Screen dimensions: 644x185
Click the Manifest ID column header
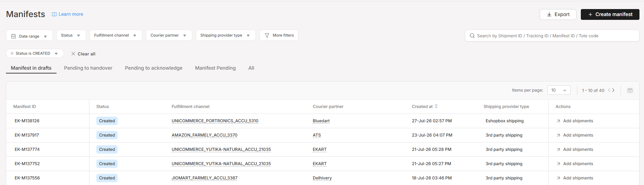(24, 107)
